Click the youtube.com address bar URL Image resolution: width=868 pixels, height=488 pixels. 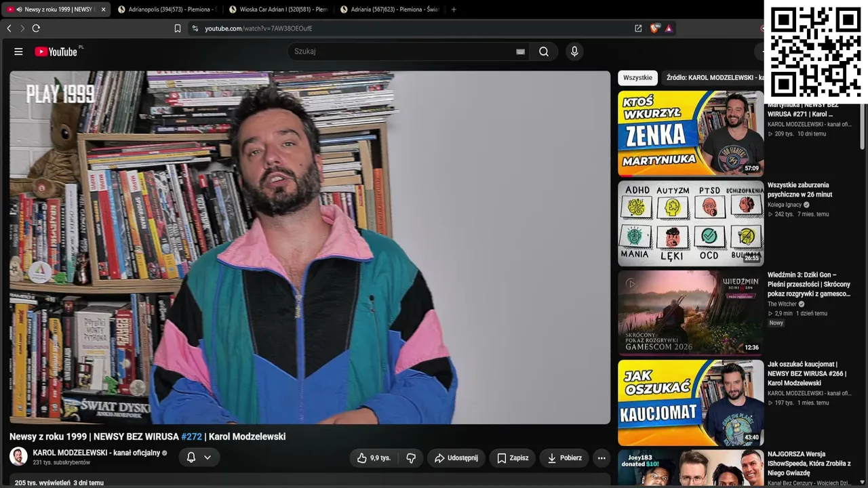pos(258,28)
